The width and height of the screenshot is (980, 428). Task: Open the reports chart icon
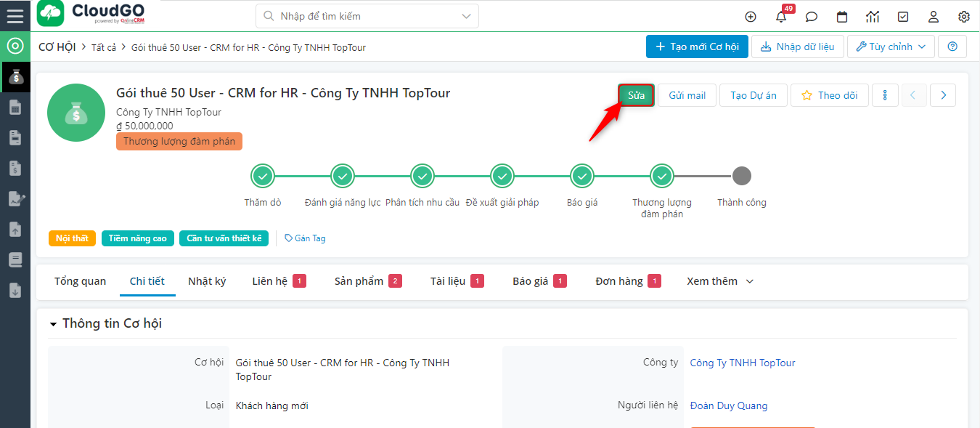(873, 17)
